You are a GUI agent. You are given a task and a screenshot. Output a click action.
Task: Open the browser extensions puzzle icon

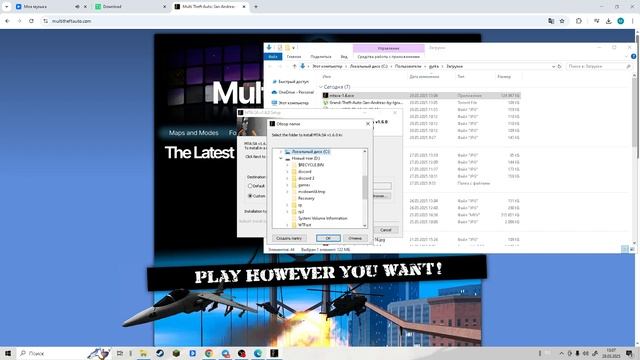tap(579, 21)
